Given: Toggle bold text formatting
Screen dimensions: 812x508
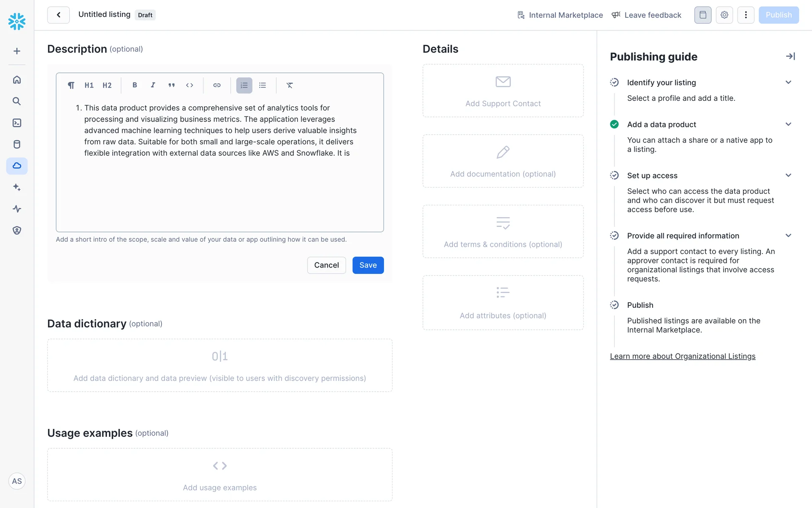Looking at the screenshot, I should [134, 85].
